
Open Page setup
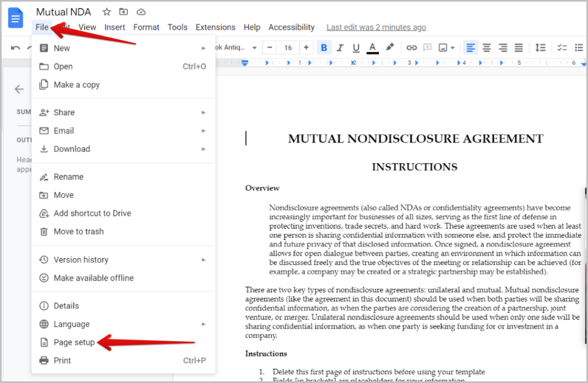tap(123, 342)
